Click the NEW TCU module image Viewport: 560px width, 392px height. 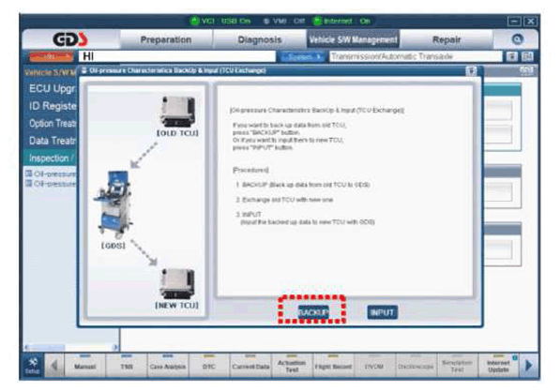click(x=177, y=283)
